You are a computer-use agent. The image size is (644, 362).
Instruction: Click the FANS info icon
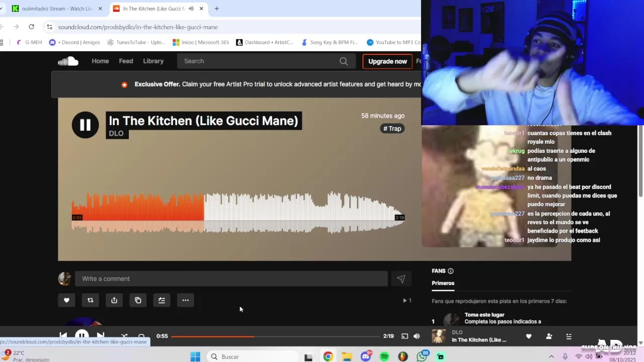tap(450, 271)
